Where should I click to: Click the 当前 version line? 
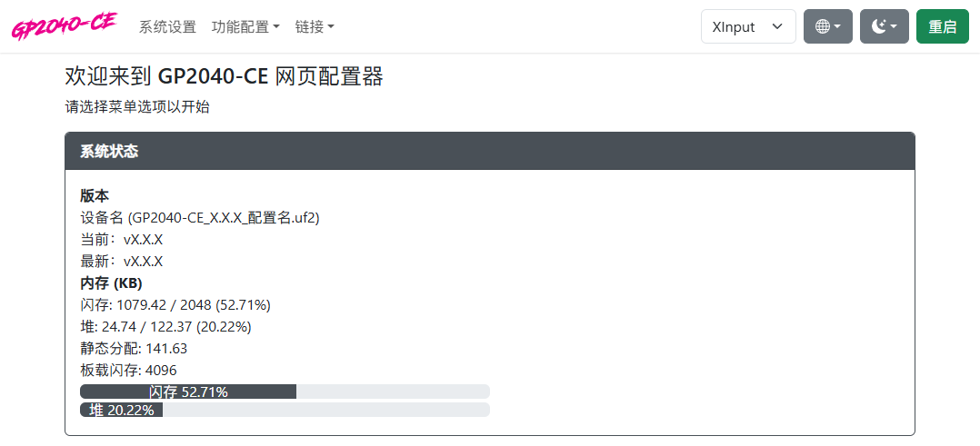[x=122, y=239]
